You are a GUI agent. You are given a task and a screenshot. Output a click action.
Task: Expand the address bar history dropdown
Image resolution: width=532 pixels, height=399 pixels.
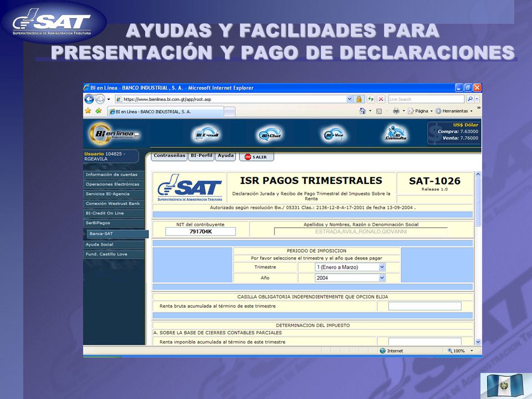pyautogui.click(x=350, y=99)
